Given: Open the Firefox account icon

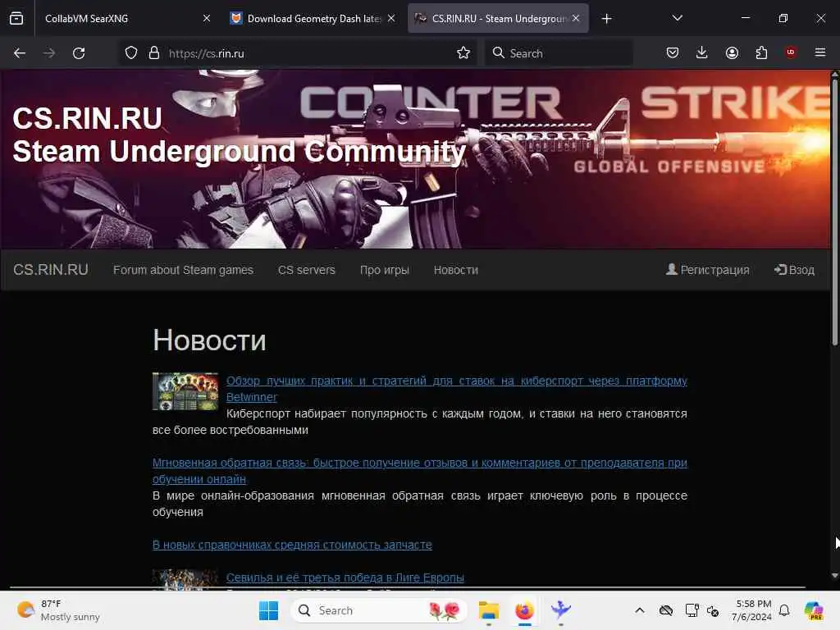Looking at the screenshot, I should (732, 52).
